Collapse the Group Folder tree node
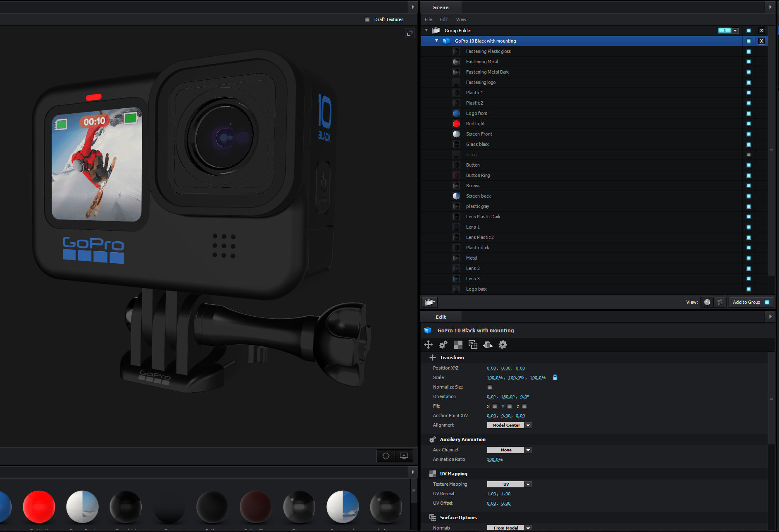The height and width of the screenshot is (532, 779). pyautogui.click(x=426, y=30)
